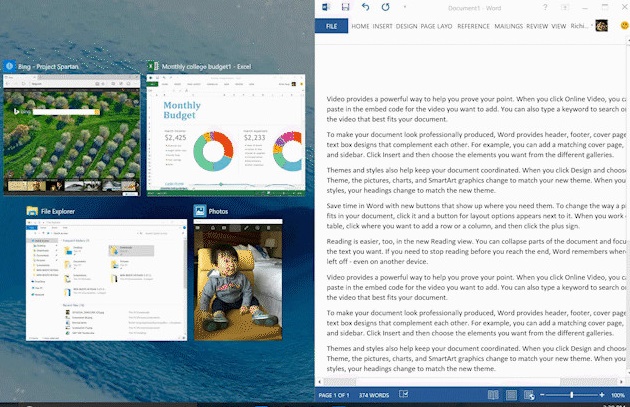The height and width of the screenshot is (407, 630).
Task: Click the Photos app icon label
Action: 200,211
